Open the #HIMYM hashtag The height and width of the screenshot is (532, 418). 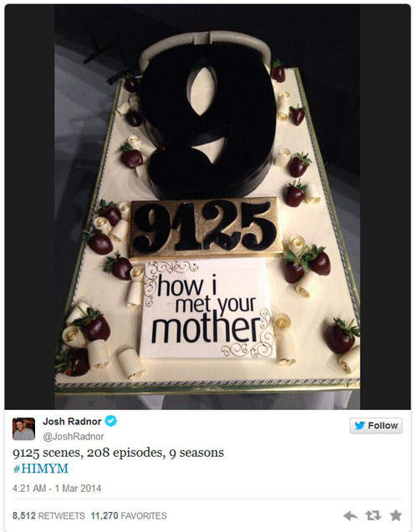click(40, 469)
